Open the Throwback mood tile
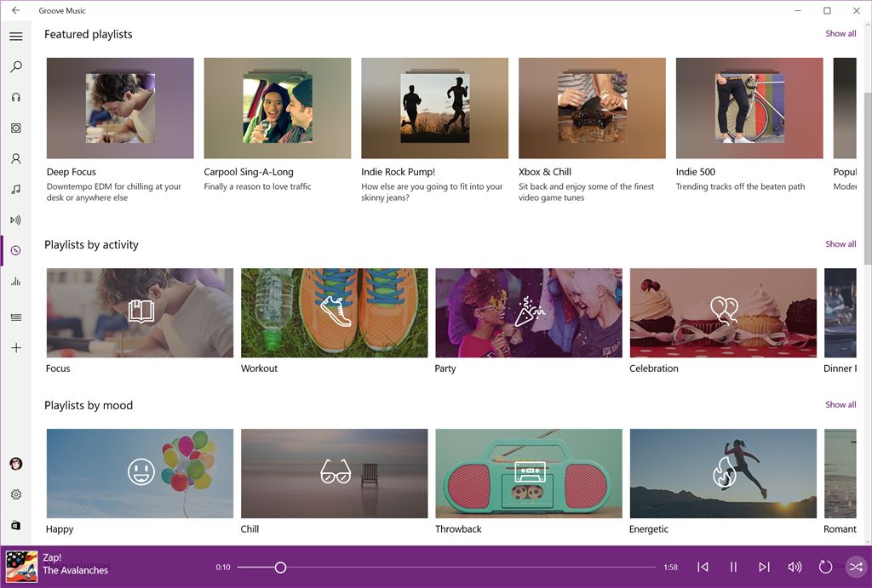872x588 pixels. pyautogui.click(x=529, y=473)
